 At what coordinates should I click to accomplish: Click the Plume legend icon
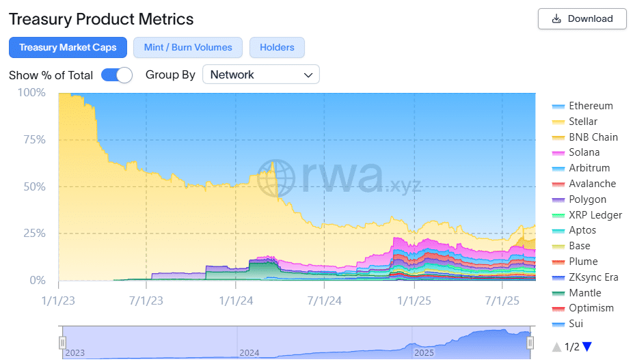pyautogui.click(x=558, y=262)
